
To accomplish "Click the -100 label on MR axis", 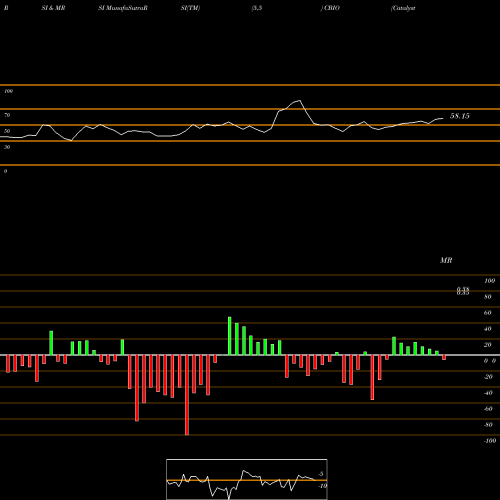I will pos(490,441).
